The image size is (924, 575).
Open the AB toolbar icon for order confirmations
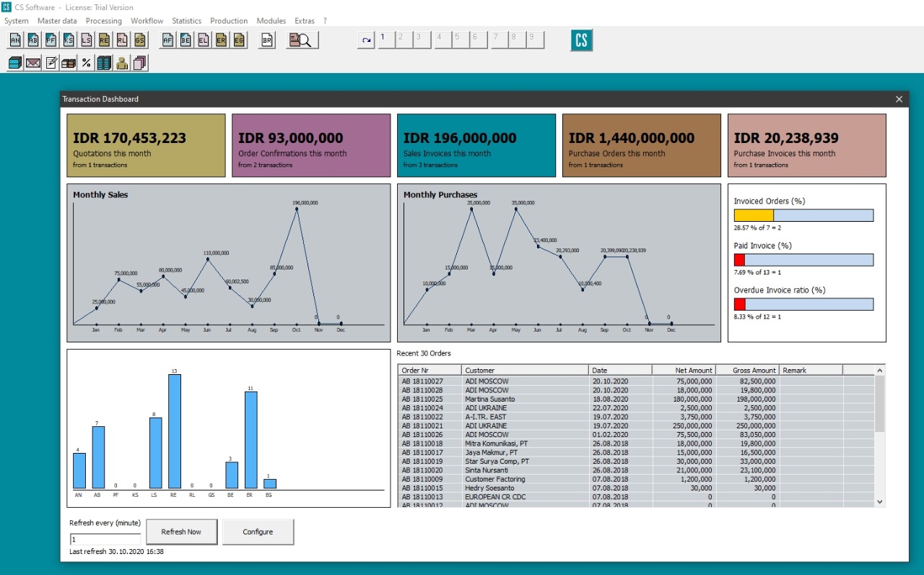(32, 40)
